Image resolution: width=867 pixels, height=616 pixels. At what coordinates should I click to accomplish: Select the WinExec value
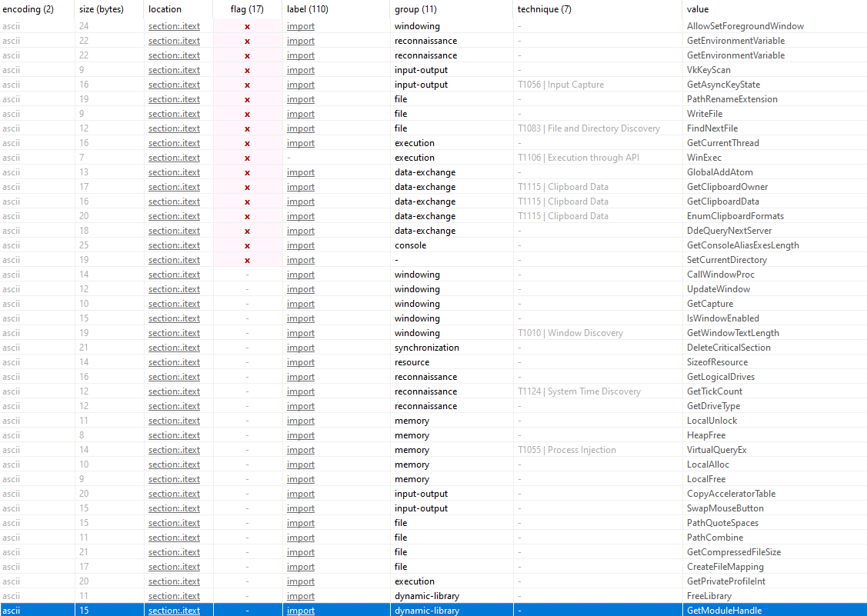704,158
